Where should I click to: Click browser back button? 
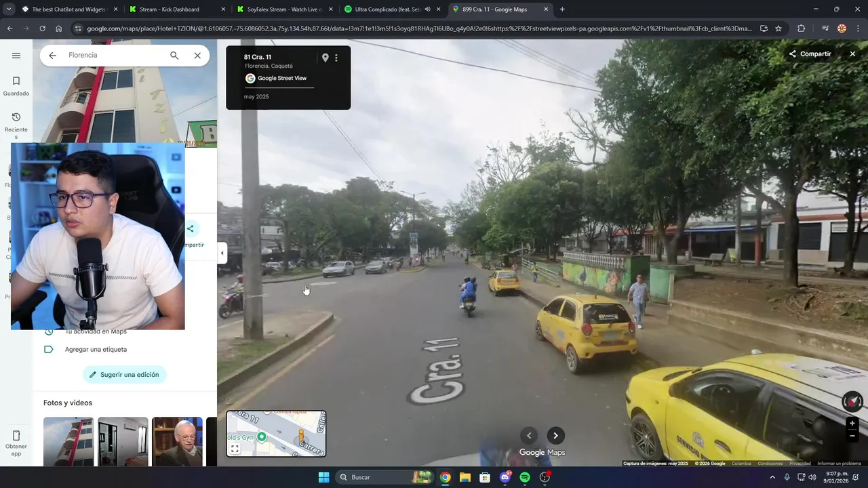[x=9, y=28]
